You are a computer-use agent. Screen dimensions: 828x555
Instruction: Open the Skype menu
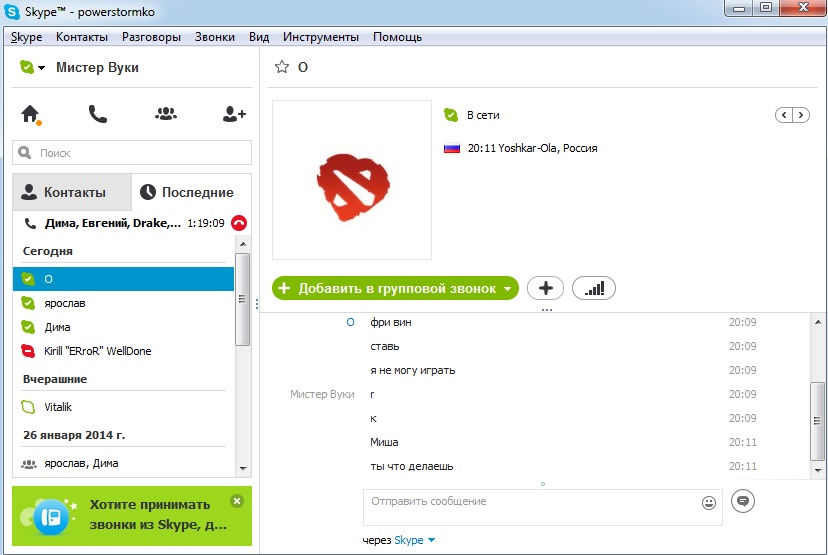point(26,37)
